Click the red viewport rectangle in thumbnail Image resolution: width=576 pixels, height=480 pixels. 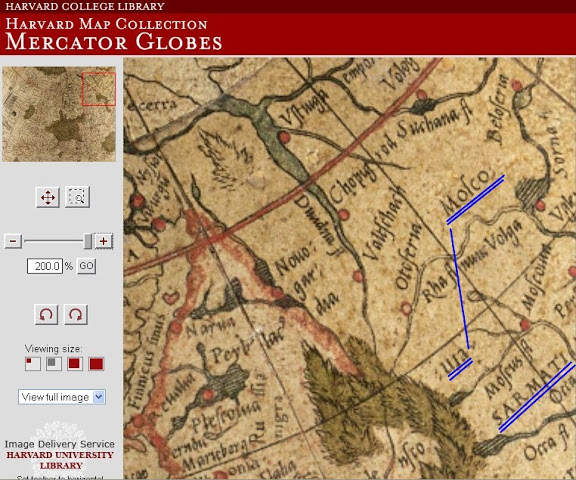[x=98, y=89]
